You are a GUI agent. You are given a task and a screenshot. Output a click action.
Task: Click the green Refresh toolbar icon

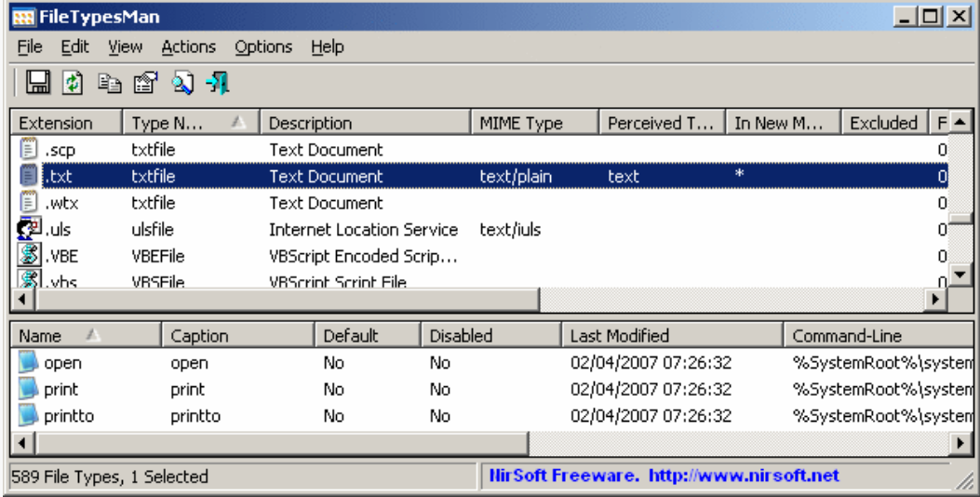72,84
